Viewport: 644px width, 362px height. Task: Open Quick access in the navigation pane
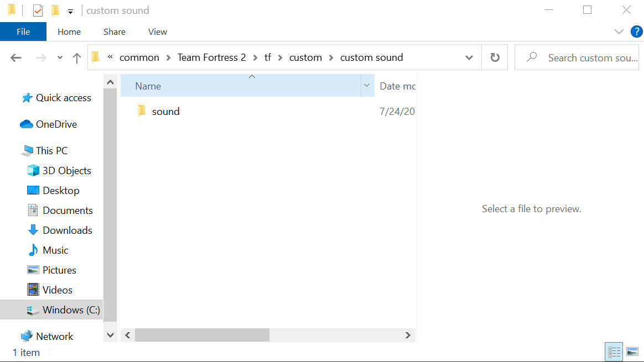[63, 98]
